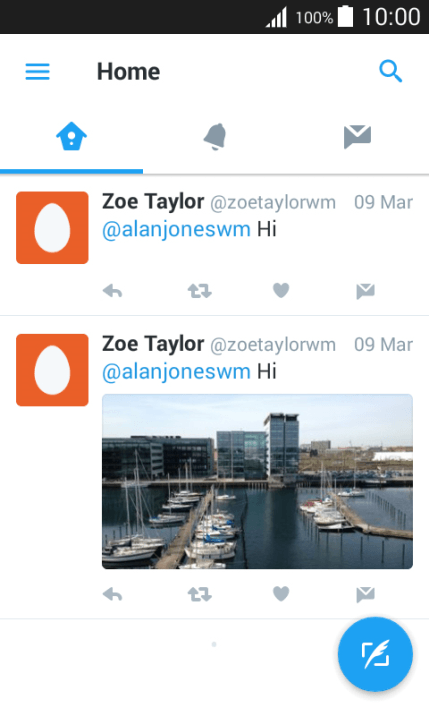Open Zoe Taylor's avatar on first tweet
The image size is (429, 716).
coord(52,227)
